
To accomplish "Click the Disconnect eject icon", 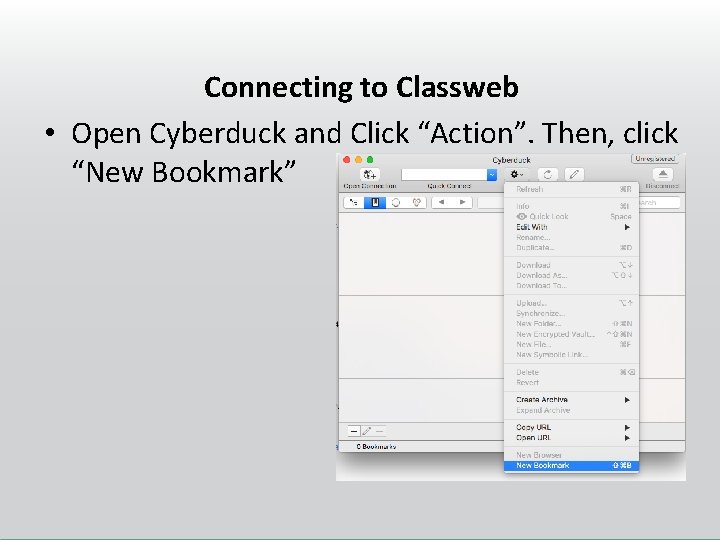I will coord(663,174).
